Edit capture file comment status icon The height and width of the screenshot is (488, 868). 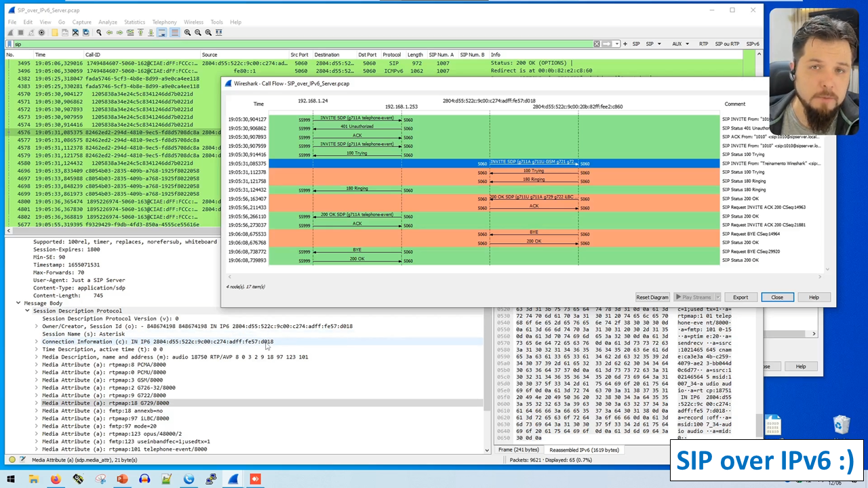[23, 460]
